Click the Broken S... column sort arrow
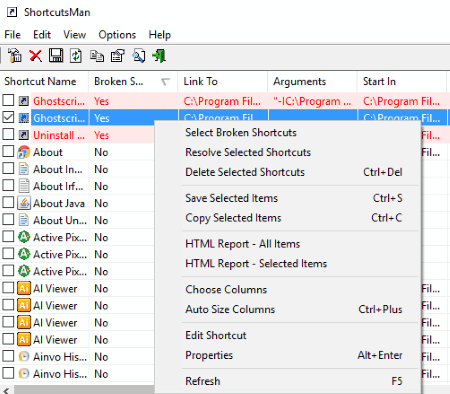 [165, 82]
